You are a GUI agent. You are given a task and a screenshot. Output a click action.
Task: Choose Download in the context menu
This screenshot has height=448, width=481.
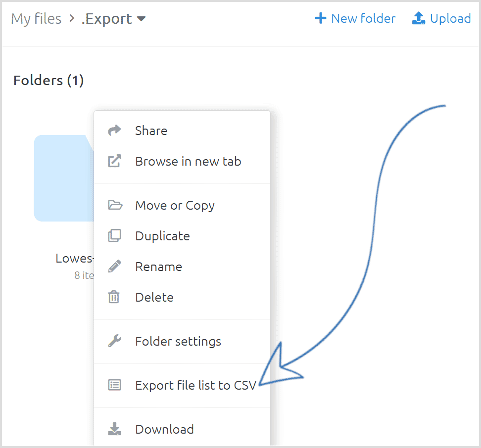pyautogui.click(x=164, y=429)
